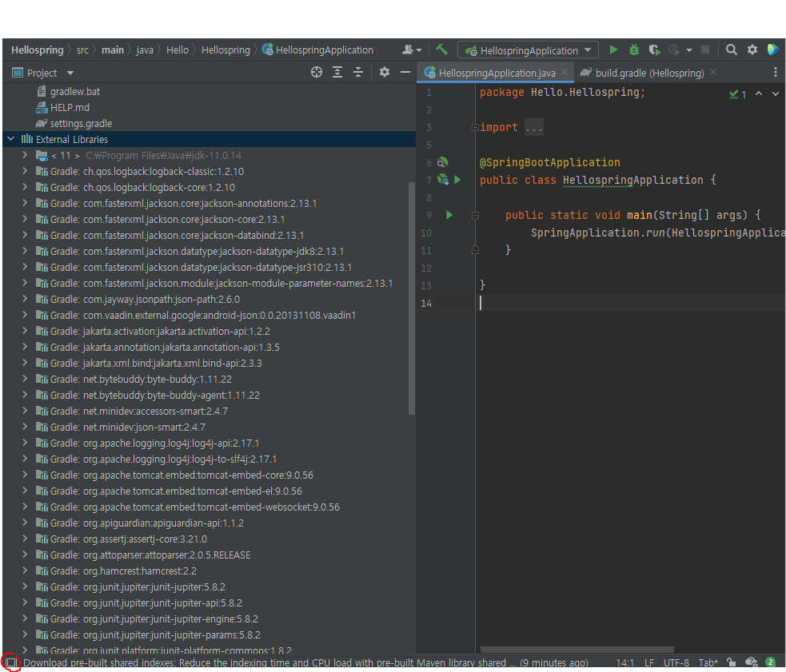Run HellospringApplication with the green play button
The width and height of the screenshot is (786, 672).
click(x=613, y=50)
